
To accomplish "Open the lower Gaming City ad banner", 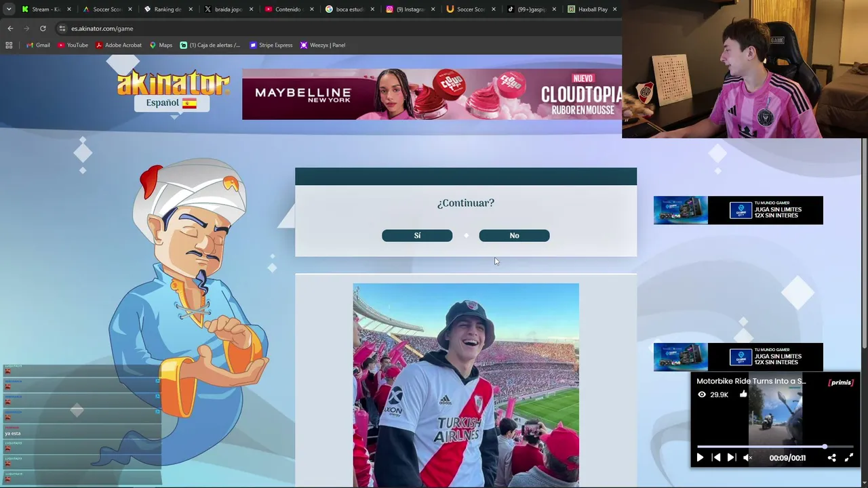I will click(738, 357).
